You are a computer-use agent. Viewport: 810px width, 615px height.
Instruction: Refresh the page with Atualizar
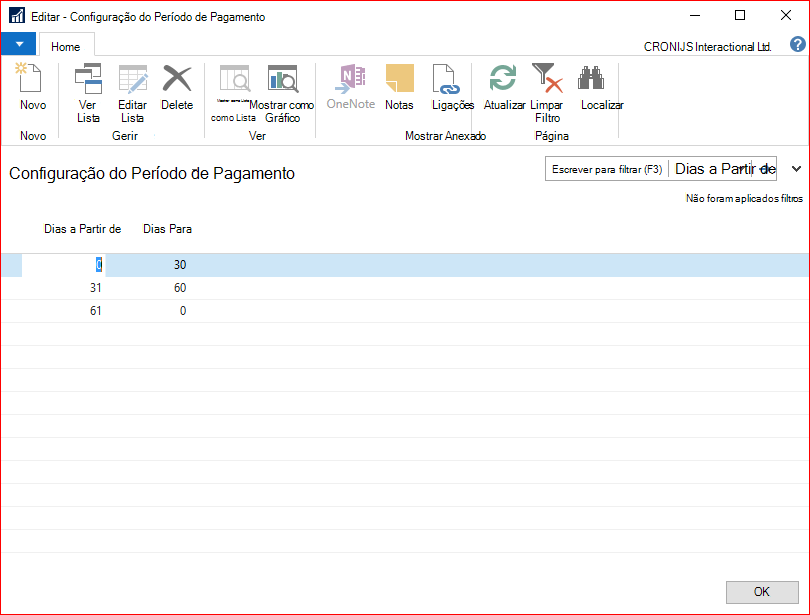(503, 87)
